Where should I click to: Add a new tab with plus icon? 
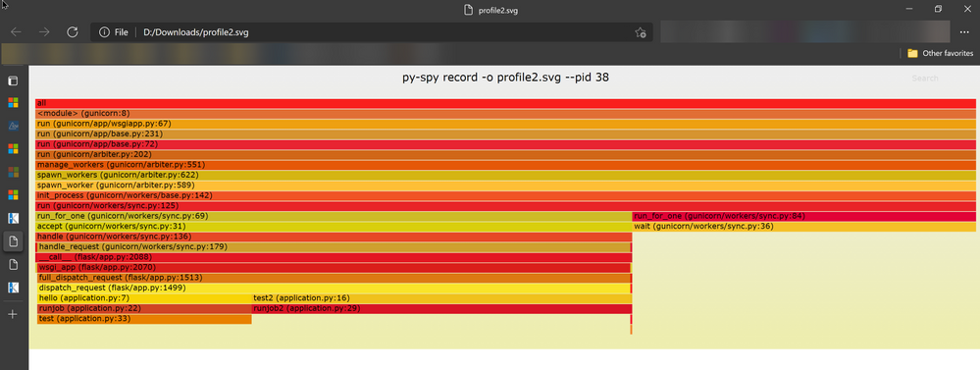(13, 314)
